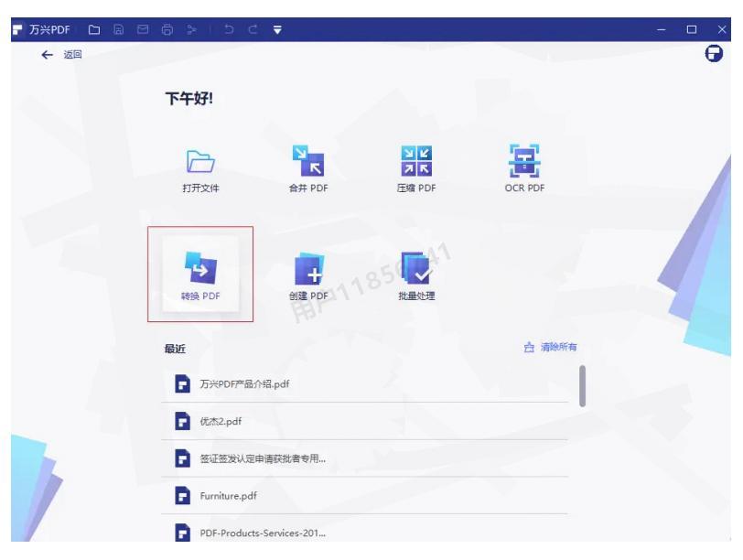Open recent file 万兴PDF产品介绍.pdf

[x=364, y=383]
